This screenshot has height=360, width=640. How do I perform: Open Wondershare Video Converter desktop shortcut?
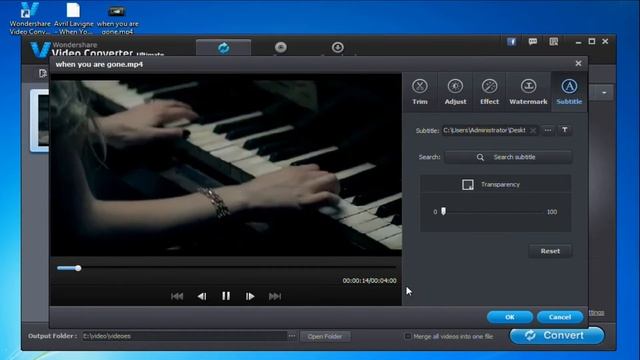30,18
